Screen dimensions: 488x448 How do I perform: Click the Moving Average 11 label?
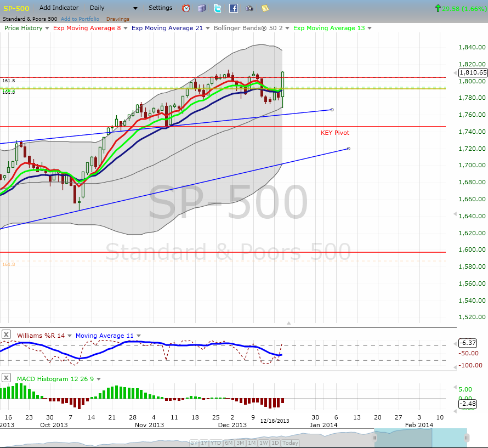(105, 336)
